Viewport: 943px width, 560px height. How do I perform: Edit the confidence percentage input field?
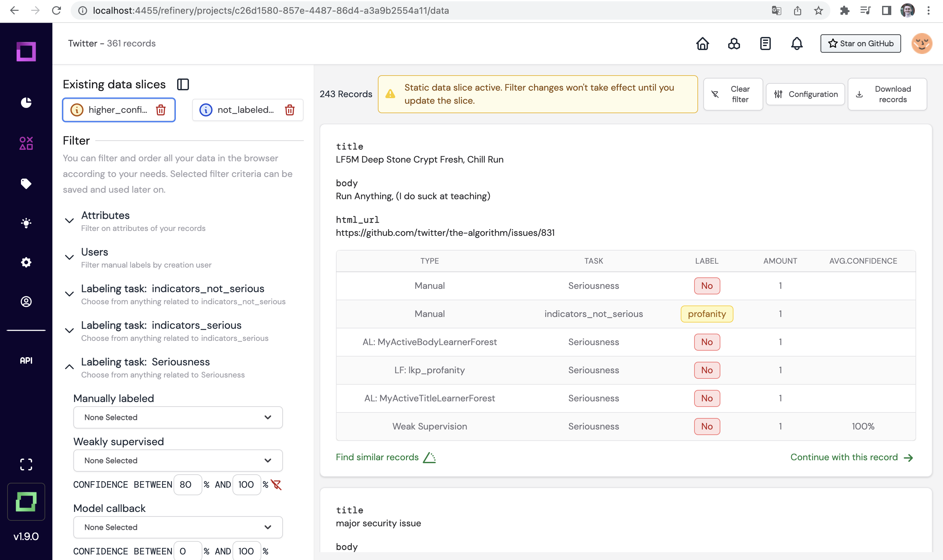click(188, 485)
